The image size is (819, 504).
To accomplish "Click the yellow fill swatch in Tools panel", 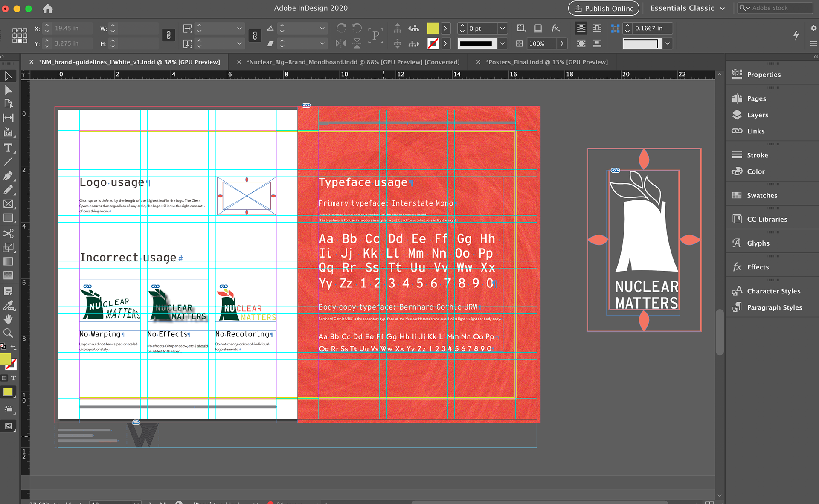I will point(5,359).
